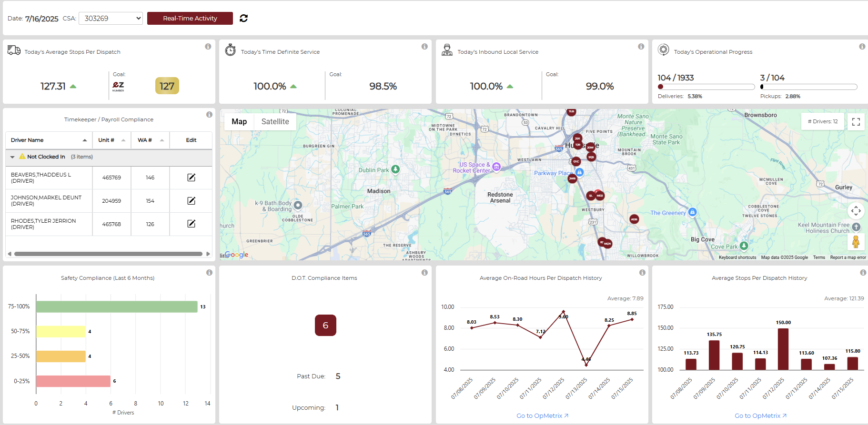Show info for Average Stops Per Dispatch

208,47
